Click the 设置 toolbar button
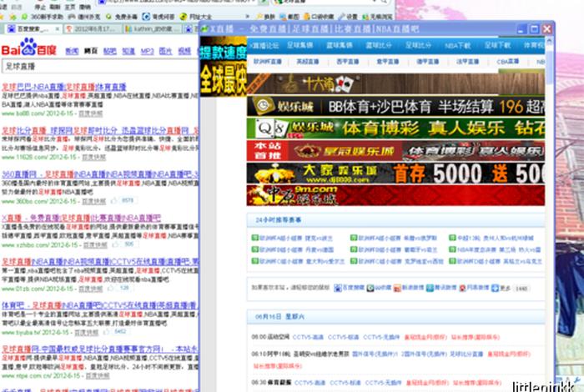This screenshot has height=392, width=584. click(348, 17)
